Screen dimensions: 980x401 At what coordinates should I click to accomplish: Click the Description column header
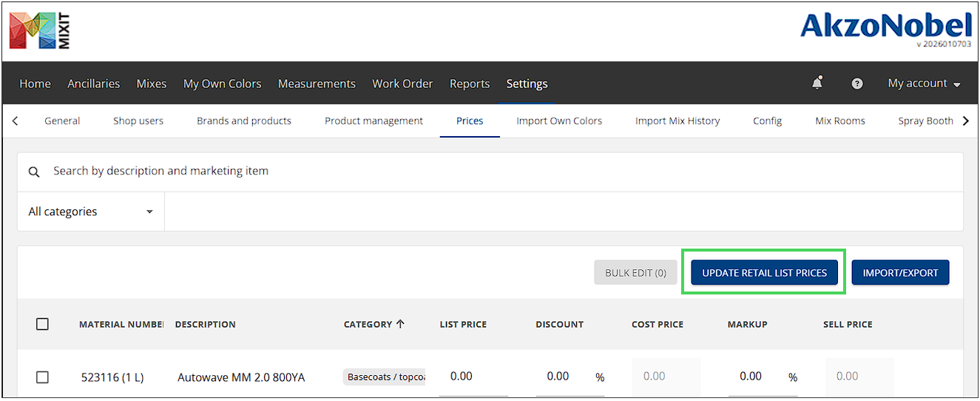coord(206,324)
